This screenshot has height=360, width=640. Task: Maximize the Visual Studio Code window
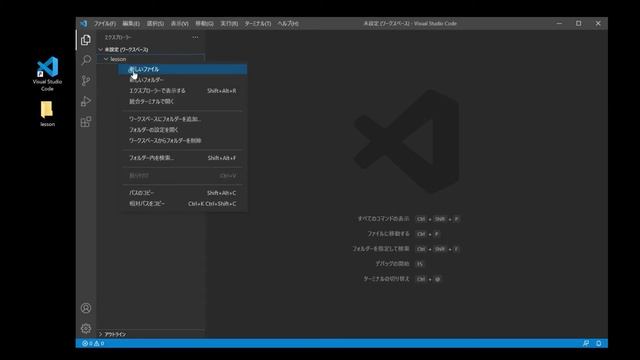click(x=578, y=24)
